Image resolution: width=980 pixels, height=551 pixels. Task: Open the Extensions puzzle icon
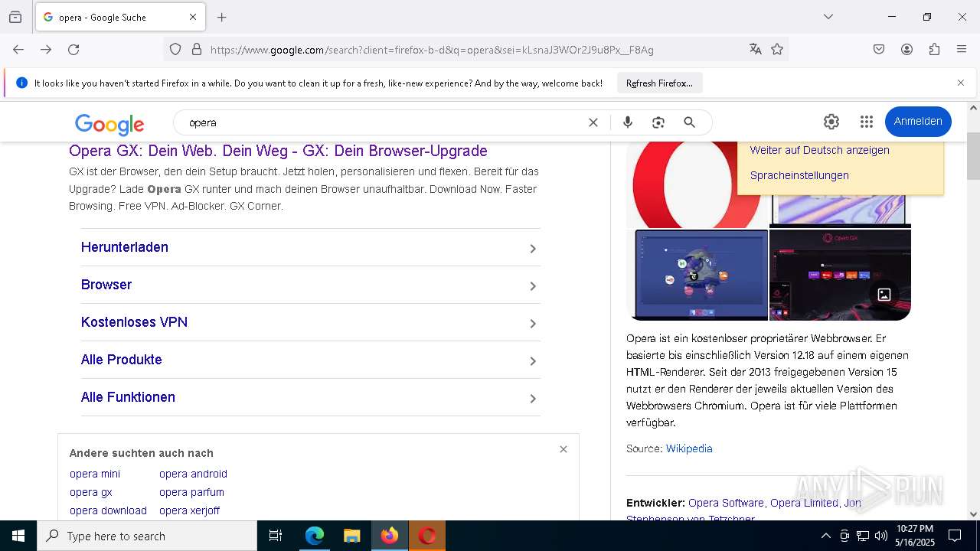tap(934, 49)
